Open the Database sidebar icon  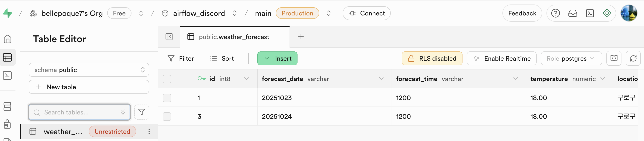coord(8,106)
